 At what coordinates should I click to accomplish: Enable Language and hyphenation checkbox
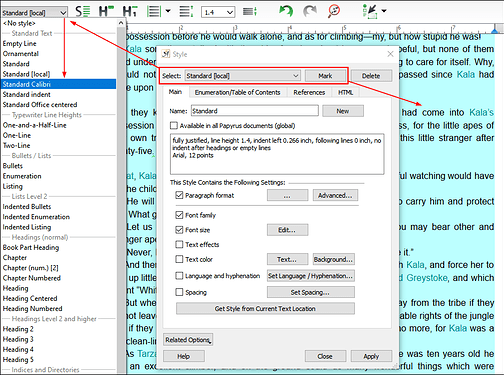point(179,276)
